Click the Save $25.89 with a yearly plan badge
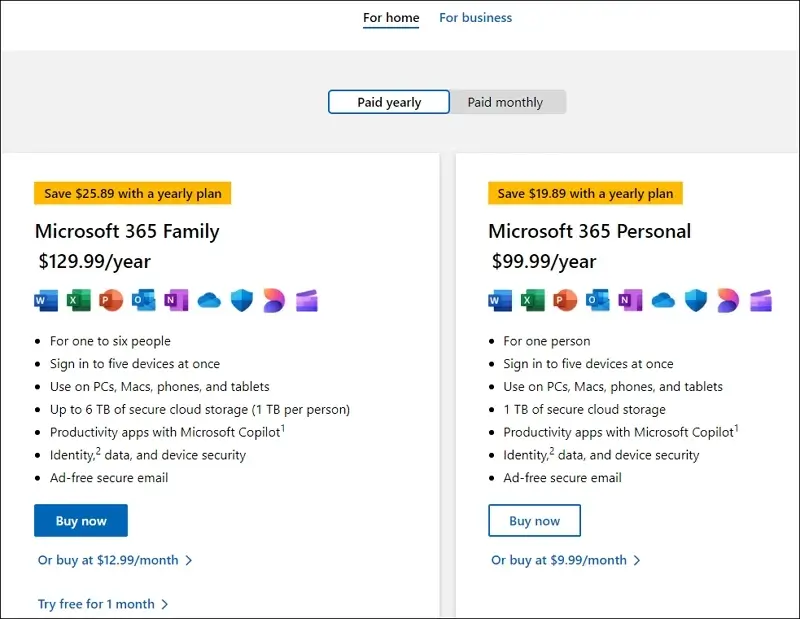Screen dimensions: 800x619 click(x=133, y=193)
